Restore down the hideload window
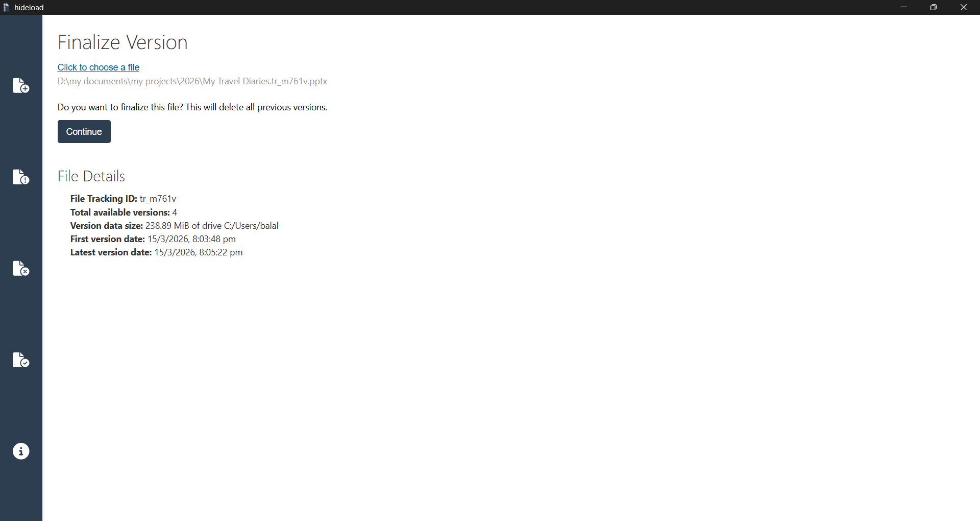This screenshot has height=521, width=980. tap(934, 7)
